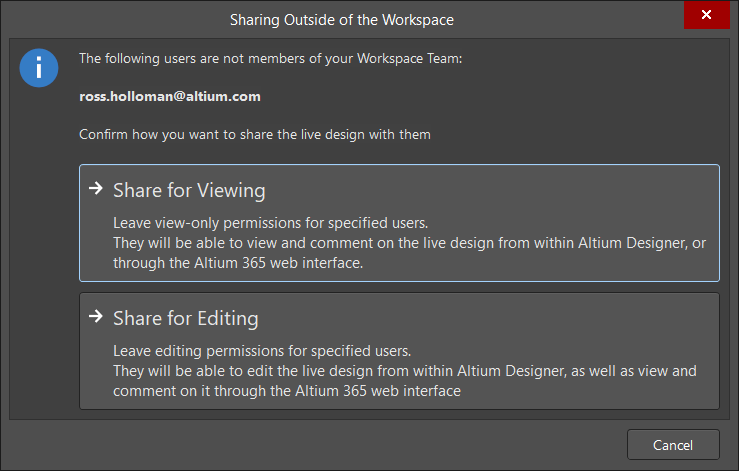Viewport: 739px width, 471px height.
Task: Click 'Confirm how you want to share' text
Action: tap(255, 134)
